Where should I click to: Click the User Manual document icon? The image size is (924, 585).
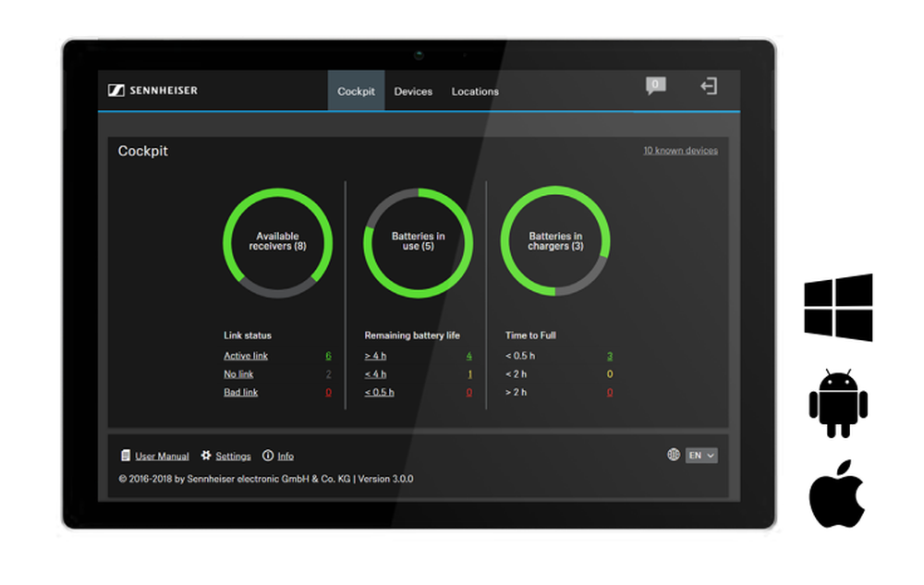[126, 456]
